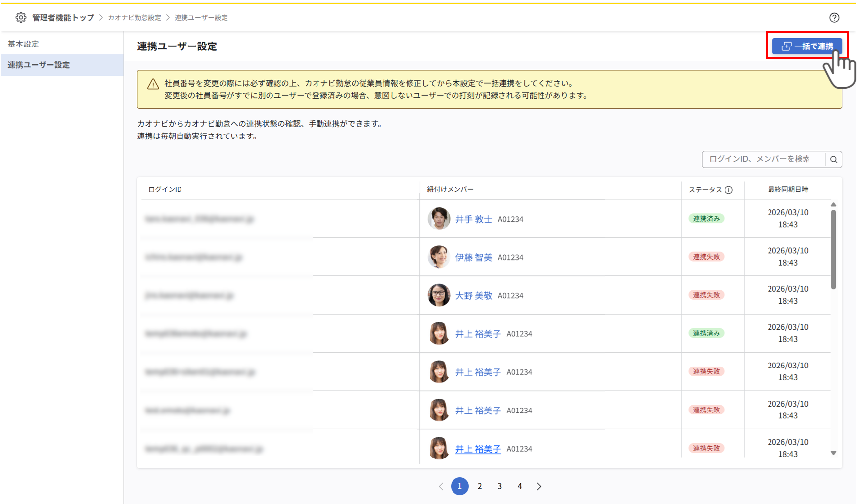Go to the previous page with the left chevron
The height and width of the screenshot is (504, 861).
pyautogui.click(x=441, y=486)
